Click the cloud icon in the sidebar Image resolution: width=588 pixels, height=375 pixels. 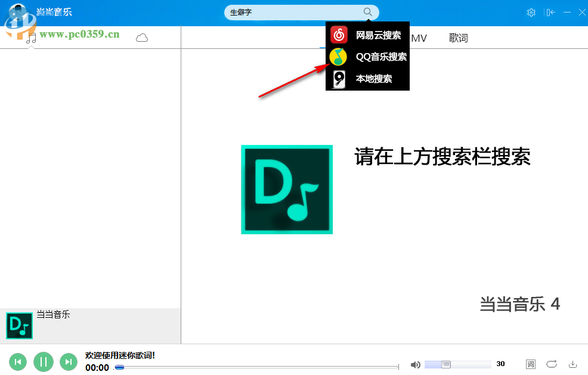coord(141,37)
